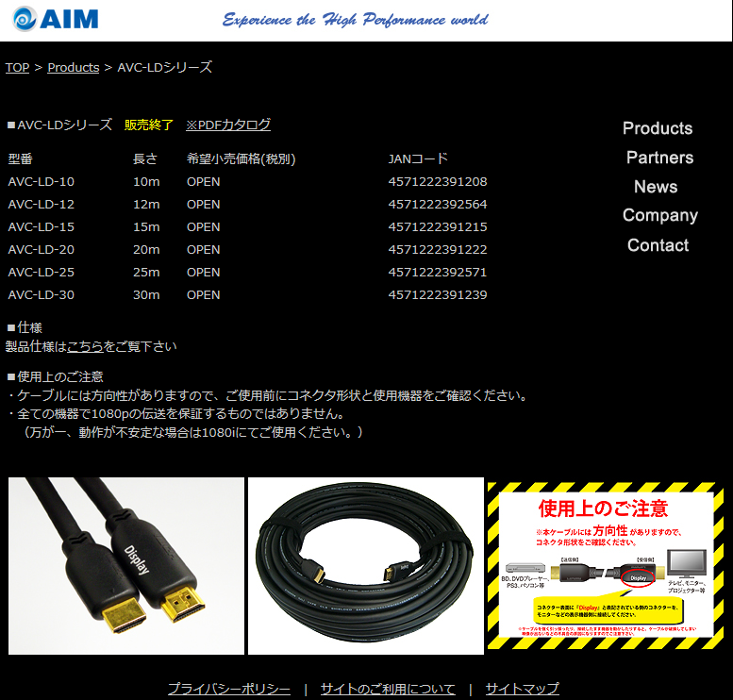
Task: Click the JANコード column header
Action: point(418,159)
